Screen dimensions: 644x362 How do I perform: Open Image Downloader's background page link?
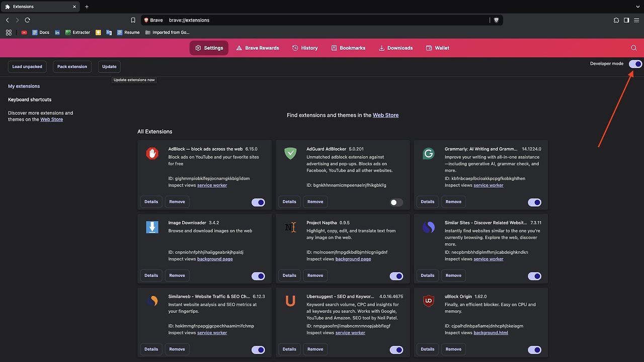pyautogui.click(x=215, y=259)
